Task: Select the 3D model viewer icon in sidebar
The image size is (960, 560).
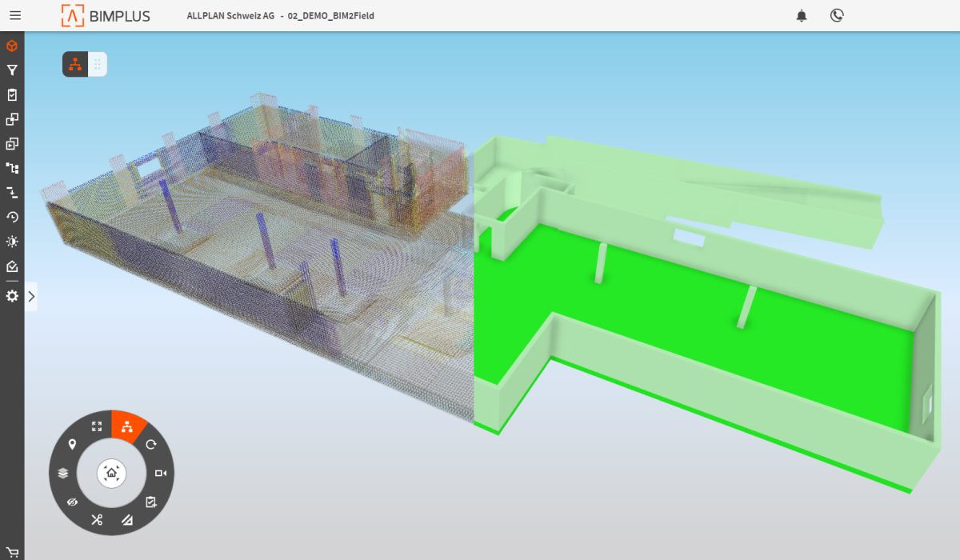Action: [x=11, y=46]
